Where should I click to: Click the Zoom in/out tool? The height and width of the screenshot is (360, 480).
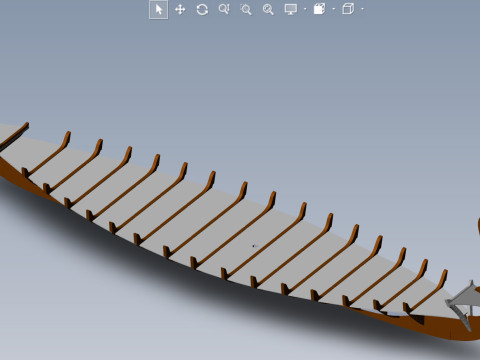click(224, 9)
